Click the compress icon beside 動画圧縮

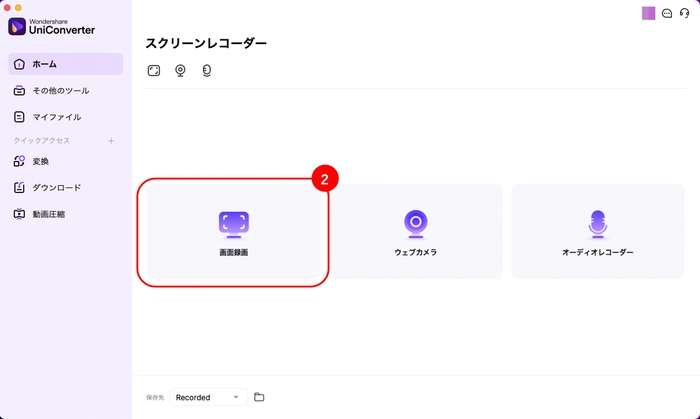(19, 214)
